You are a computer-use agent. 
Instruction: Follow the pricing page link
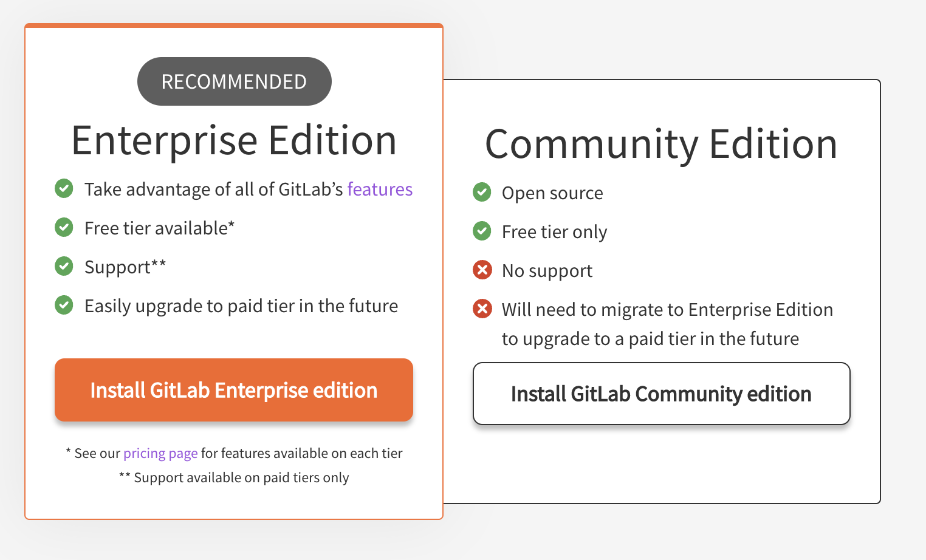click(x=160, y=453)
